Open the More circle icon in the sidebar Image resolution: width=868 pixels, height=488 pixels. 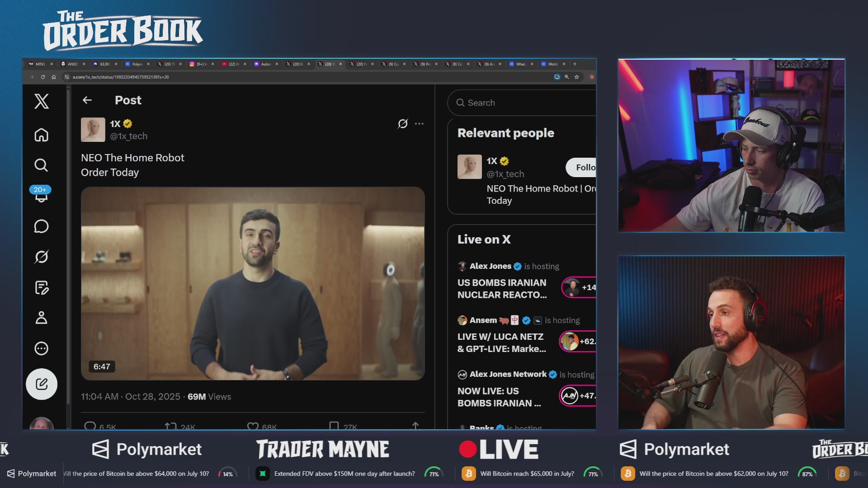coord(42,348)
